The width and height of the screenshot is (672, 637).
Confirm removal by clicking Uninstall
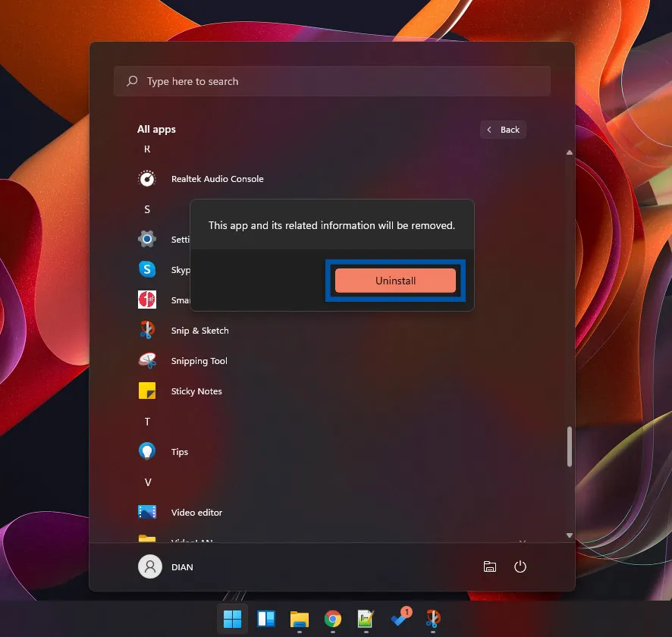(395, 281)
